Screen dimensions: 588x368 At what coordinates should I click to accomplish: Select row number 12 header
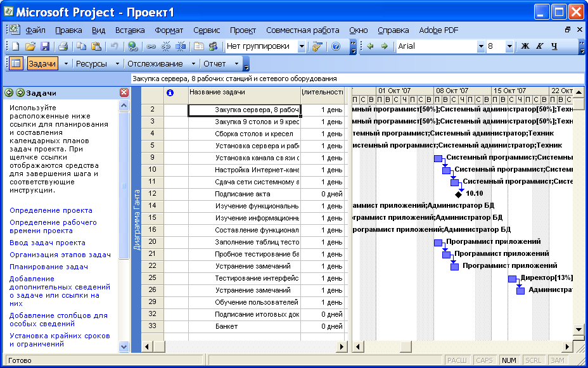pyautogui.click(x=152, y=194)
